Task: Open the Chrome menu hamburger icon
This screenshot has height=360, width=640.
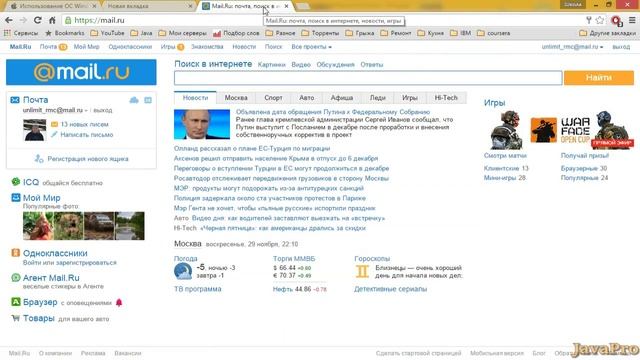Action: (632, 20)
